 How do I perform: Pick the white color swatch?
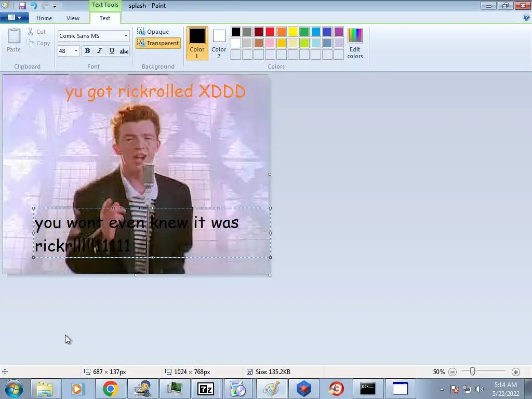[x=236, y=43]
